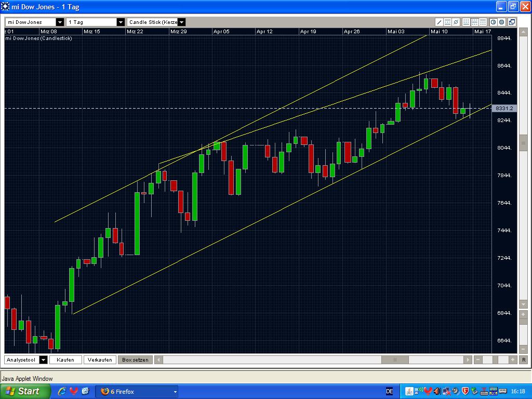
Task: Click the vertical zoom minus button
Action: click(523, 349)
